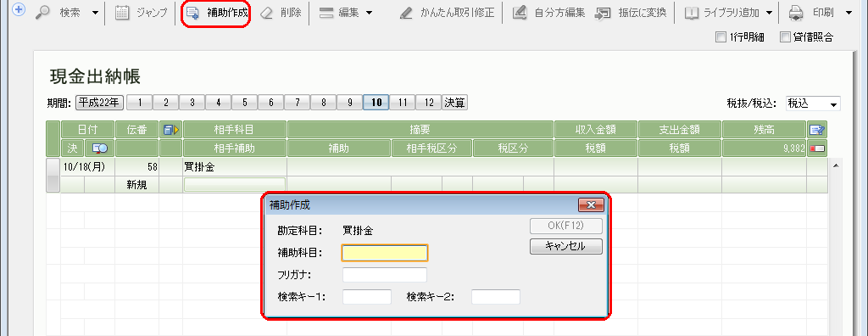Select the 決算 period tab
The height and width of the screenshot is (336, 868).
(x=454, y=103)
